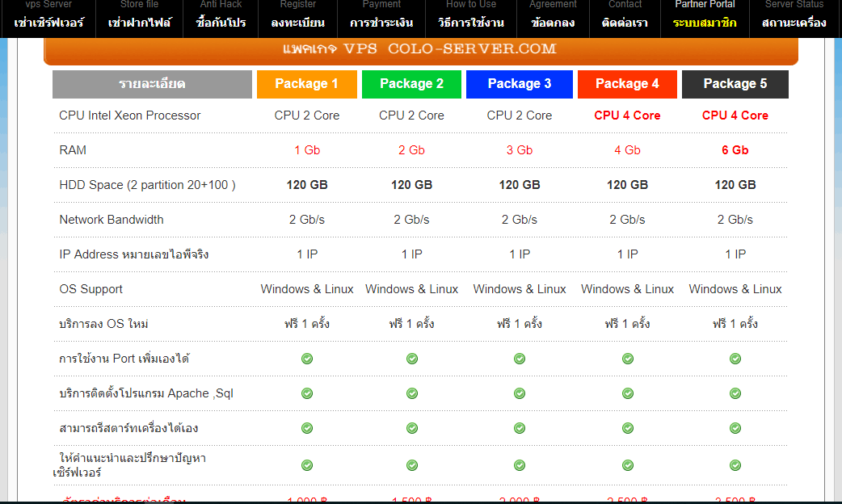
Task: Click the Port row checkmark for Package 4
Action: (628, 359)
